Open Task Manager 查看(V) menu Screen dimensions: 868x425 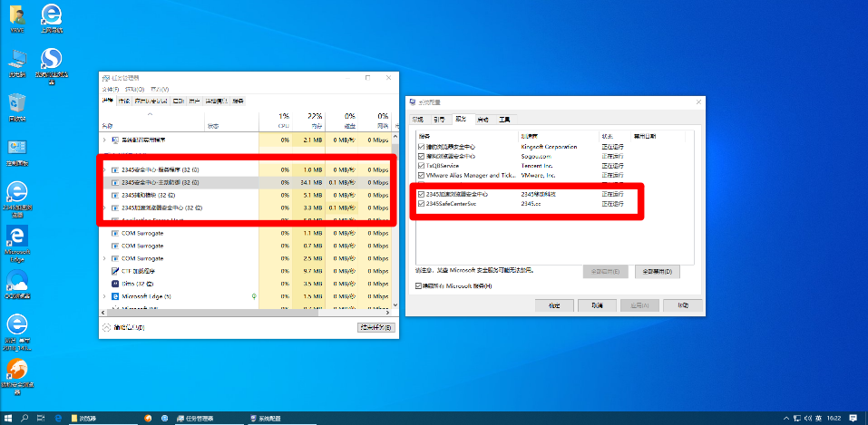pos(160,89)
